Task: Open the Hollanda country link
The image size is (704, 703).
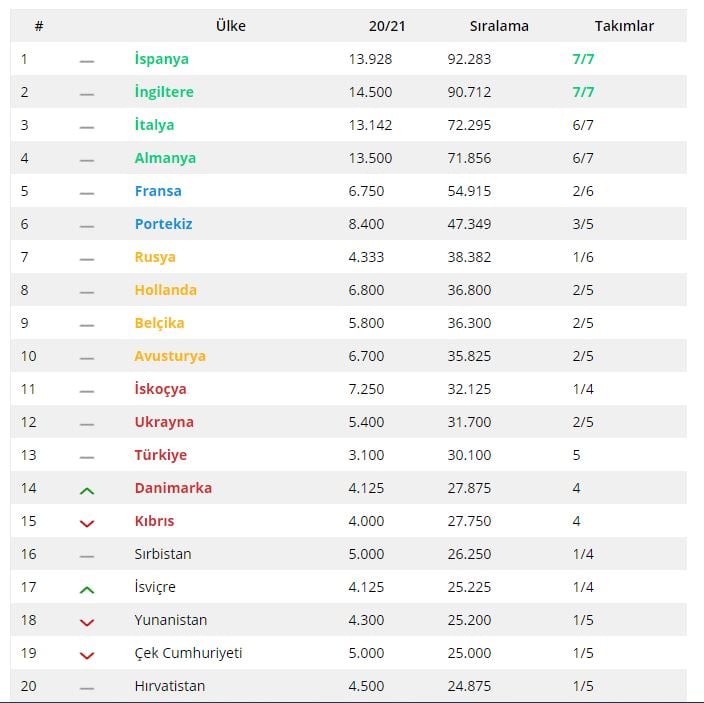Action: (x=166, y=290)
